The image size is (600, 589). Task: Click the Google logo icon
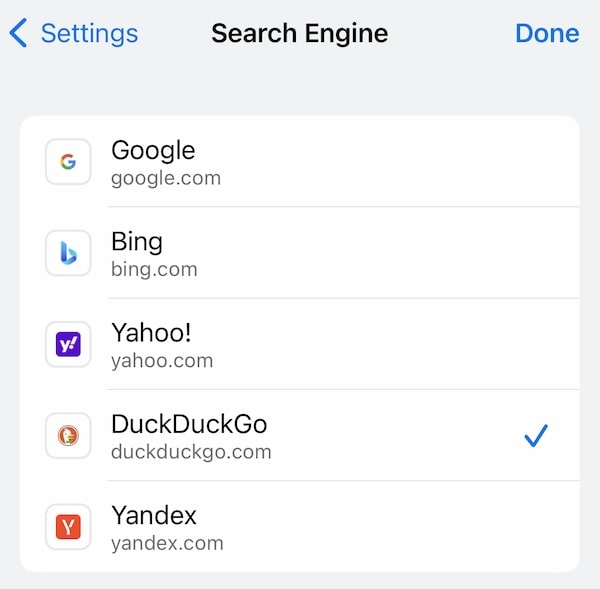click(x=68, y=162)
